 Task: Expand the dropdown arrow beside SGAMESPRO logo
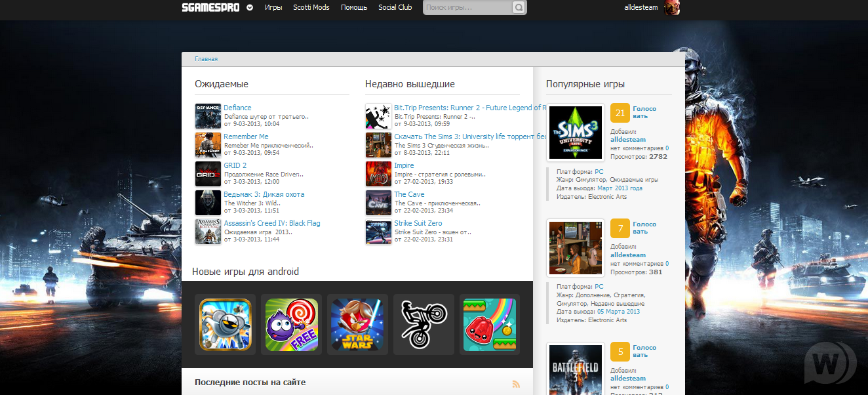point(250,8)
